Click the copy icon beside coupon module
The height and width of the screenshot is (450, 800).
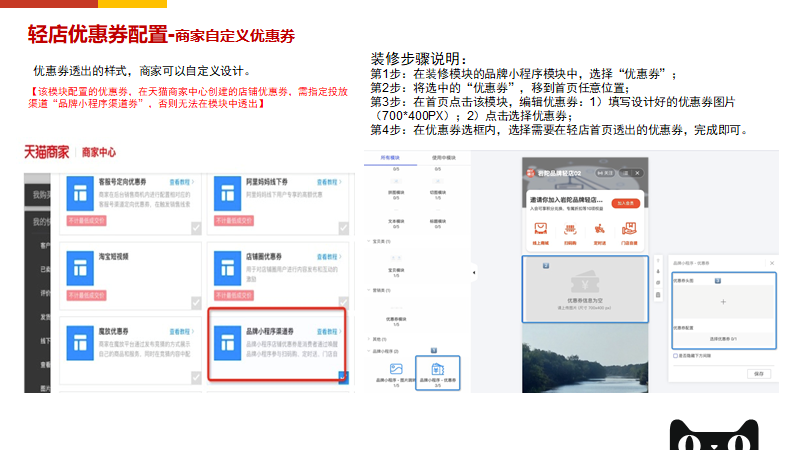658,283
